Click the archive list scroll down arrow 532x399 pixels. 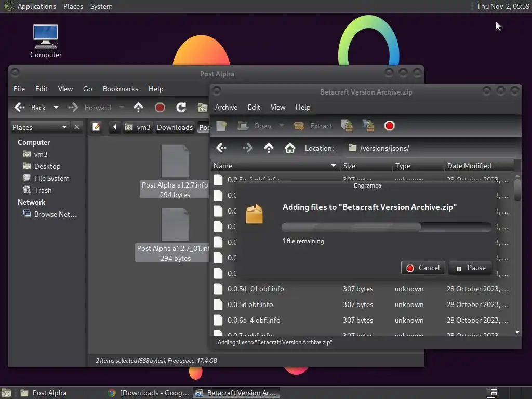pyautogui.click(x=517, y=332)
